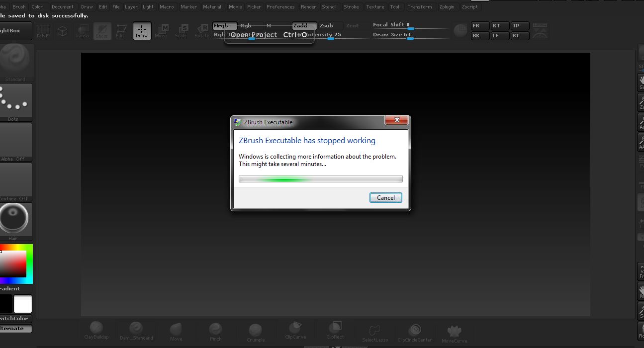Open the Transform menu
Screen dimensions: 644x348
pyautogui.click(x=420, y=7)
